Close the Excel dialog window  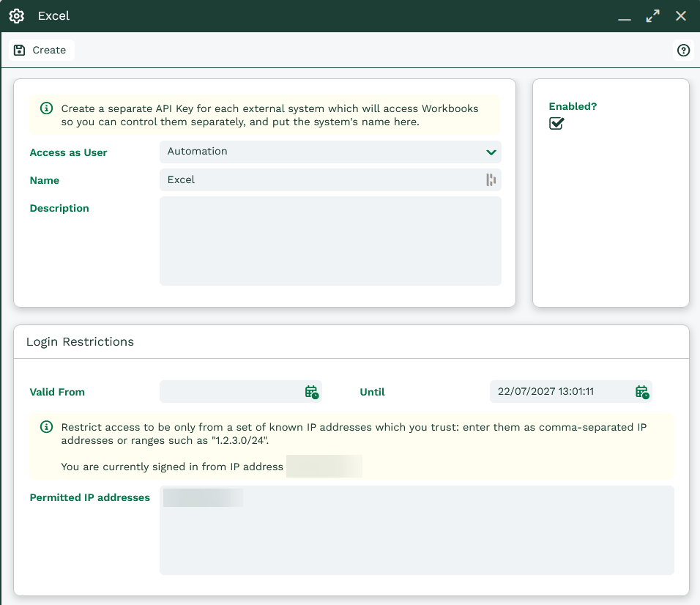click(681, 16)
